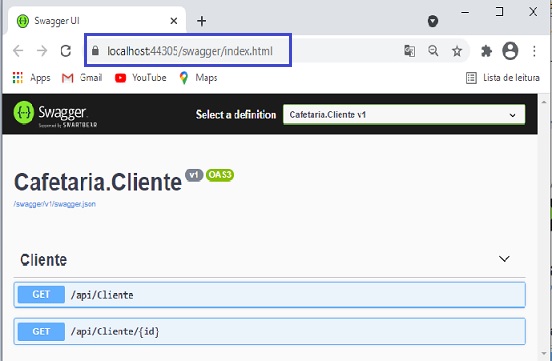Click the Cafetaria.Cliente title
The height and width of the screenshot is (361, 552).
[98, 182]
